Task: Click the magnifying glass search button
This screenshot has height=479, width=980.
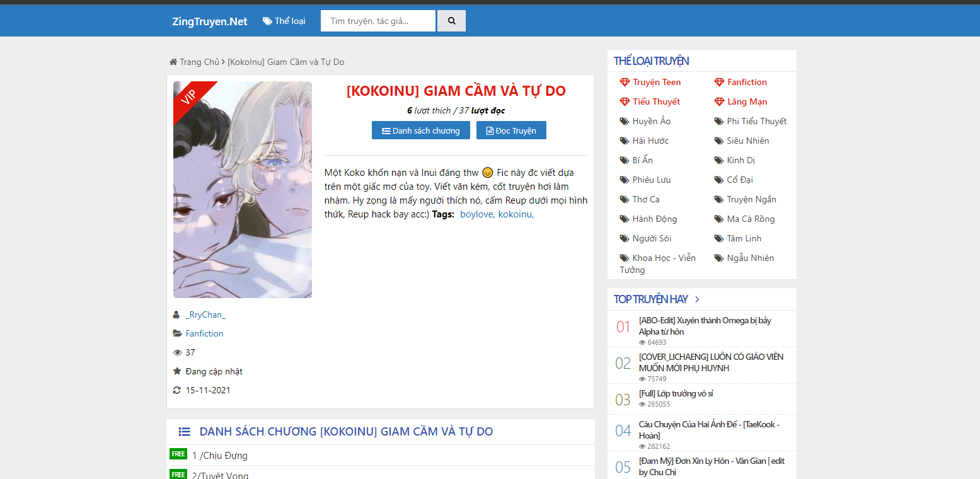Action: tap(451, 21)
